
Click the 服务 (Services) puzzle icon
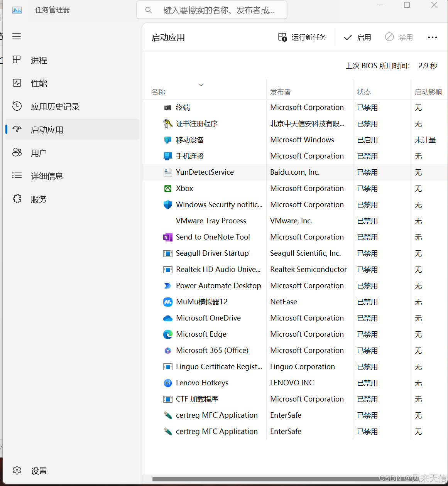pos(17,199)
